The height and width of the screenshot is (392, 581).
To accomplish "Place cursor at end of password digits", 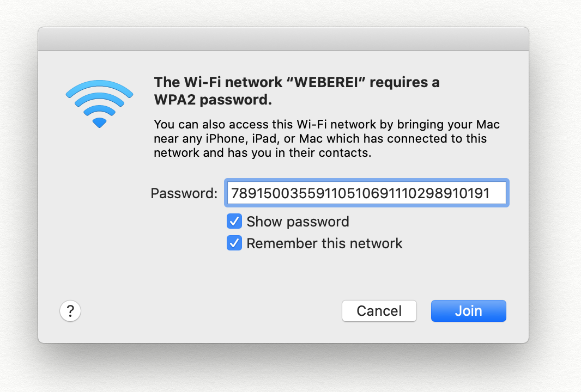I will (x=491, y=193).
